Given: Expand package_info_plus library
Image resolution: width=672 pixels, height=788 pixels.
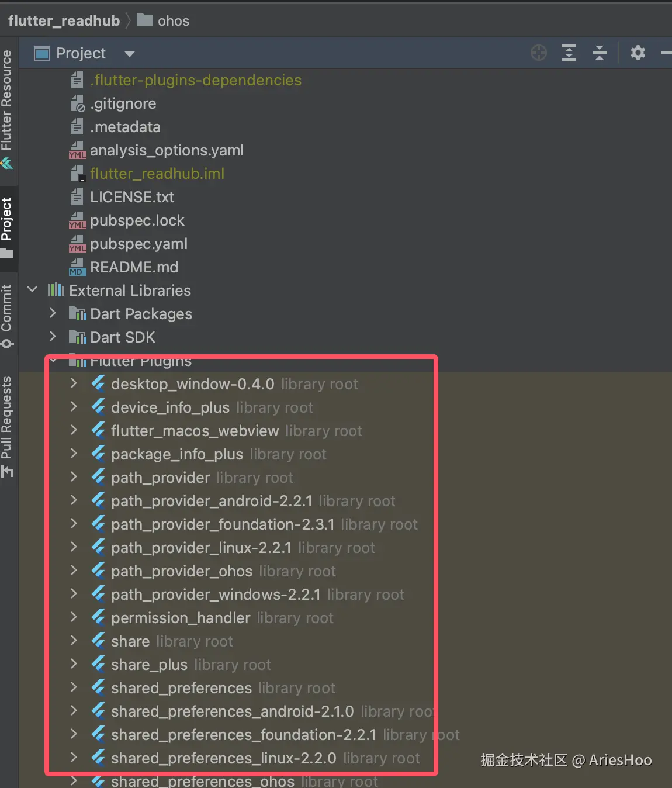Looking at the screenshot, I should click(74, 454).
